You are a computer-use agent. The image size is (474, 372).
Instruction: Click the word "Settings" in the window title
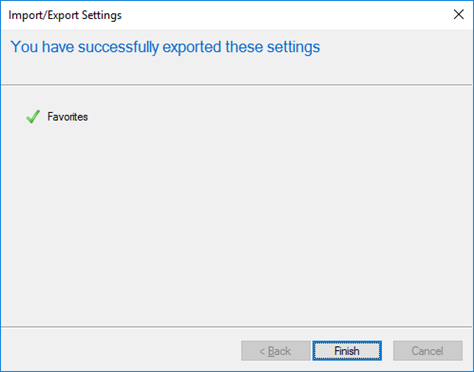pyautogui.click(x=102, y=15)
